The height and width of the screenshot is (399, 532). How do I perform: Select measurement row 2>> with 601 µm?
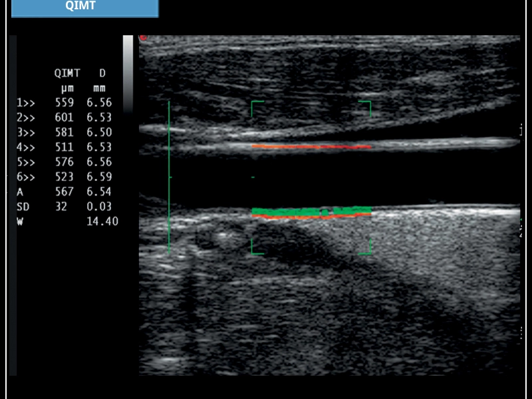pos(64,118)
